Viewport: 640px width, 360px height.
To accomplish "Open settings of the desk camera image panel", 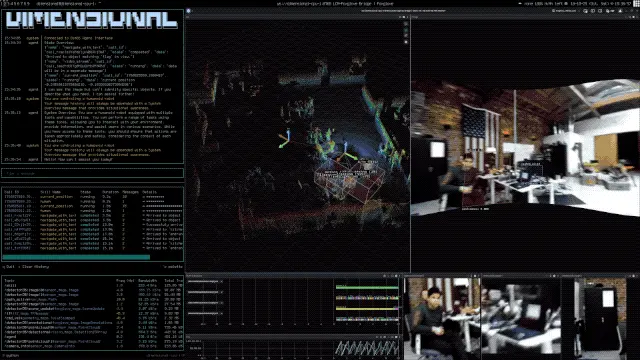I will (554, 276).
